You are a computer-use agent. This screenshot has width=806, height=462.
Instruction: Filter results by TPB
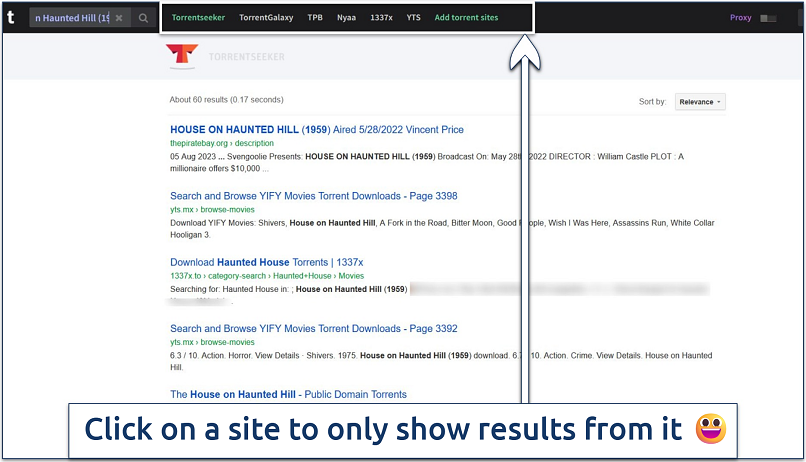(315, 18)
